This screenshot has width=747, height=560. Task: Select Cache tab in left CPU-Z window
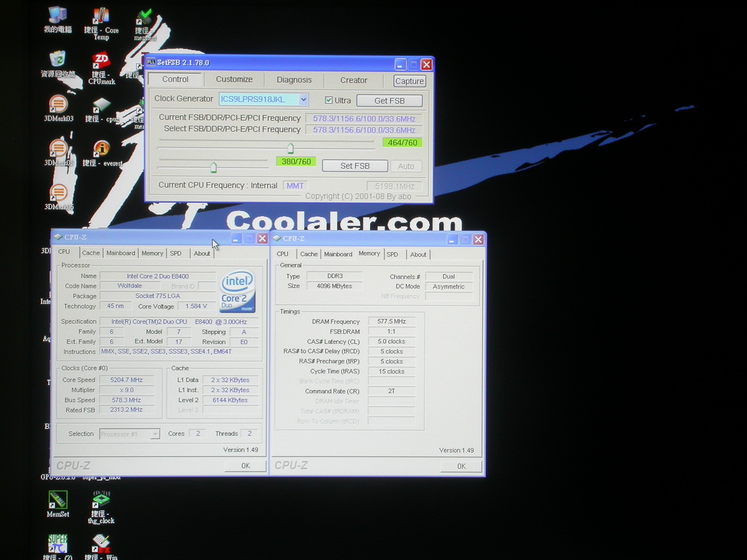tap(90, 253)
